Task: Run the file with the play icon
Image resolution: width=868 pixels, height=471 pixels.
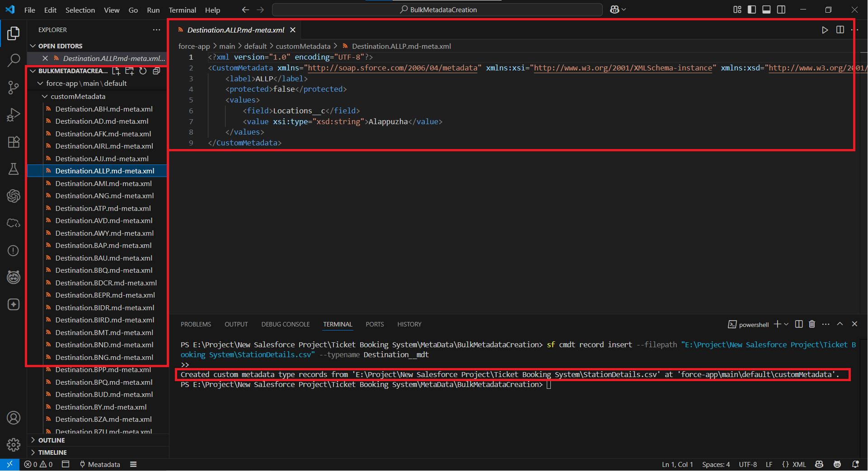Action: tap(825, 30)
